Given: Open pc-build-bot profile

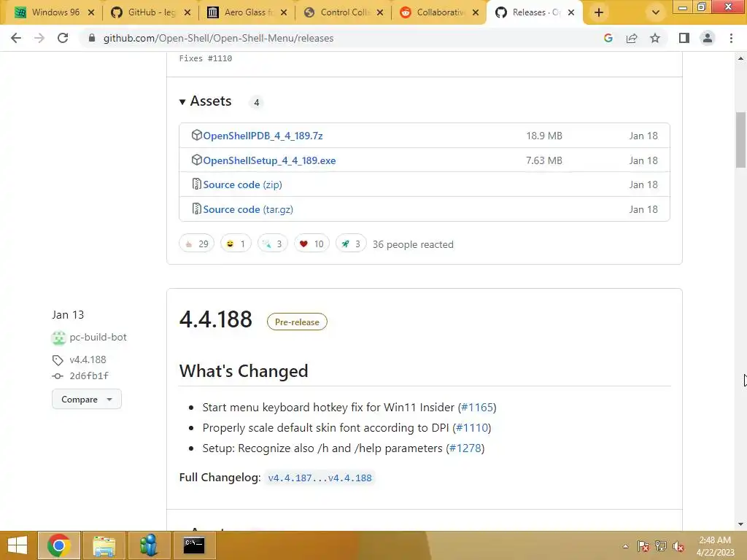Looking at the screenshot, I should tap(98, 337).
